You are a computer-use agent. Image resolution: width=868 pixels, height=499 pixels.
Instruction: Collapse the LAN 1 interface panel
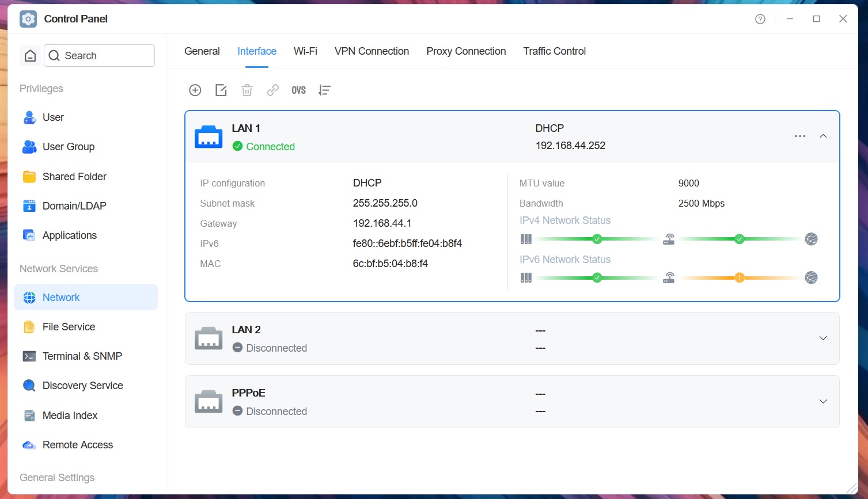(x=823, y=136)
